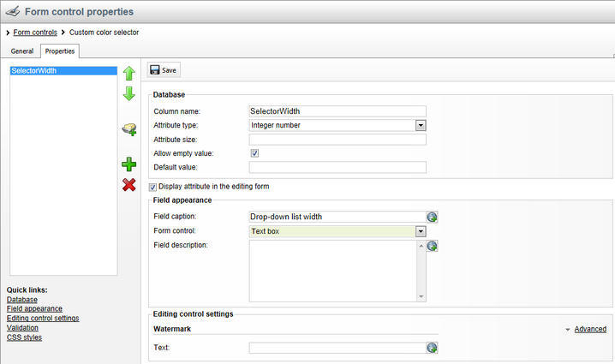Toggle Allow empty value checkbox
Viewport: 615px width, 364px height.
coord(254,153)
